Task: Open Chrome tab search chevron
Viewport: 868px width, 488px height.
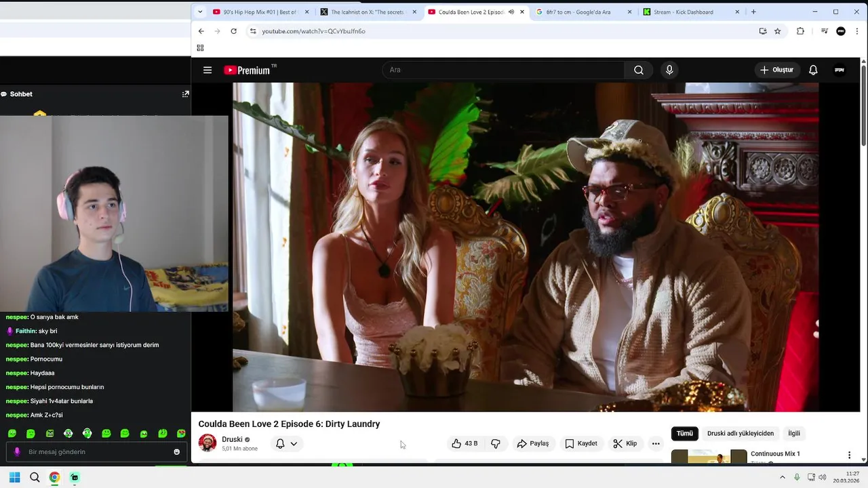Action: tap(200, 12)
